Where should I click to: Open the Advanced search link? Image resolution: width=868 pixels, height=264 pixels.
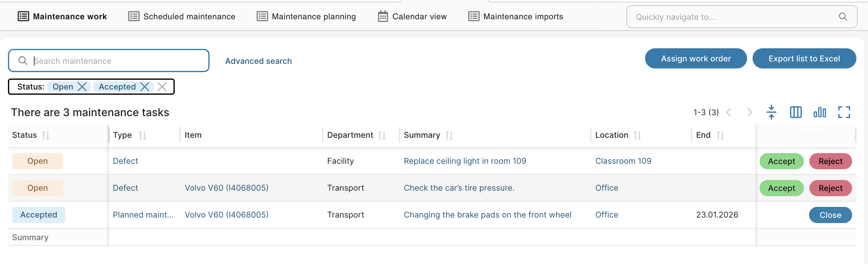point(258,61)
